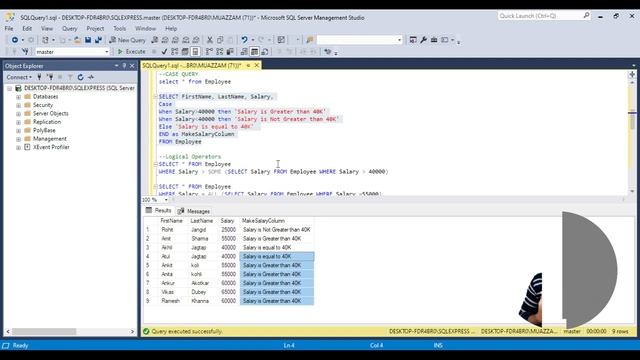
Task: Open the Toolbox icon
Action: 434,40
